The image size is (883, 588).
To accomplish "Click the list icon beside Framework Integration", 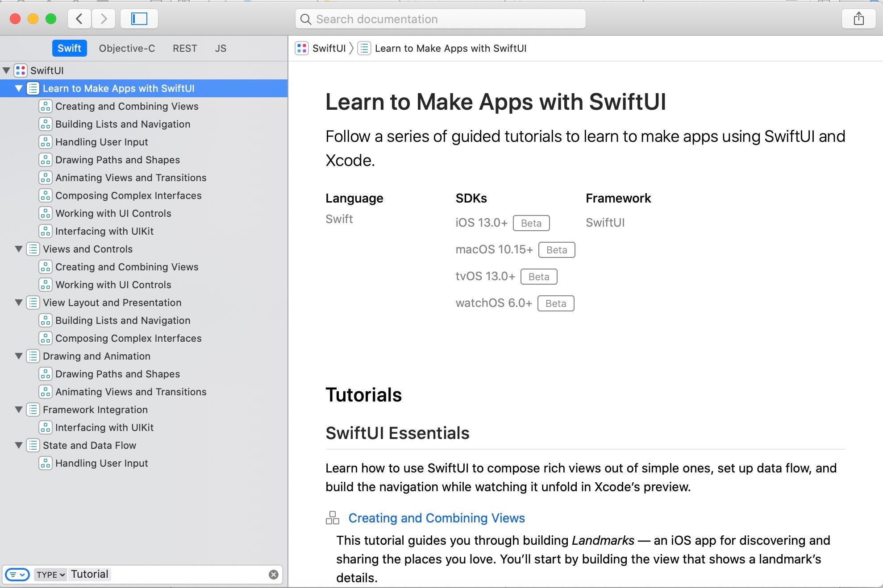I will coord(33,410).
